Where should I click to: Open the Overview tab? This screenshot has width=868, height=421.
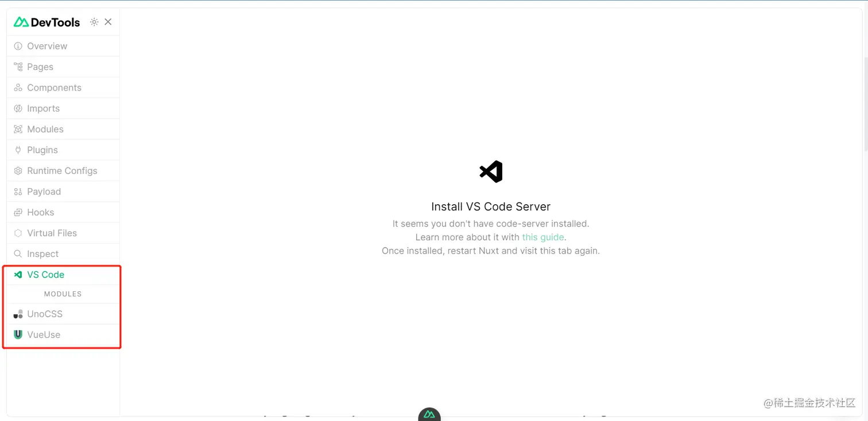point(63,46)
